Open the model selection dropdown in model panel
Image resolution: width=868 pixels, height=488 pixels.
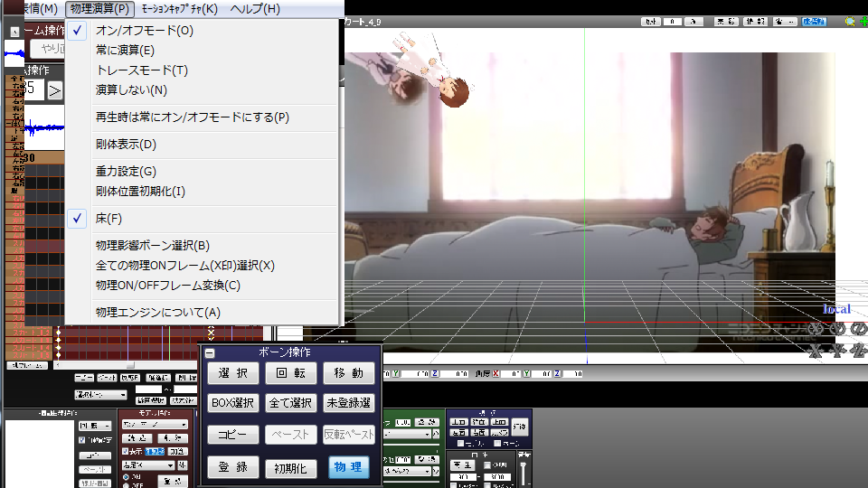[x=155, y=425]
